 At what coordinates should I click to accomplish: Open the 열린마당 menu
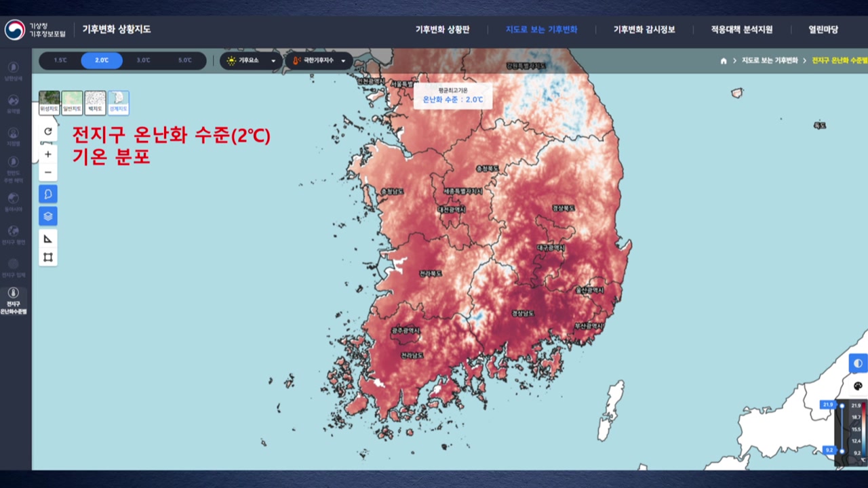[x=823, y=30]
